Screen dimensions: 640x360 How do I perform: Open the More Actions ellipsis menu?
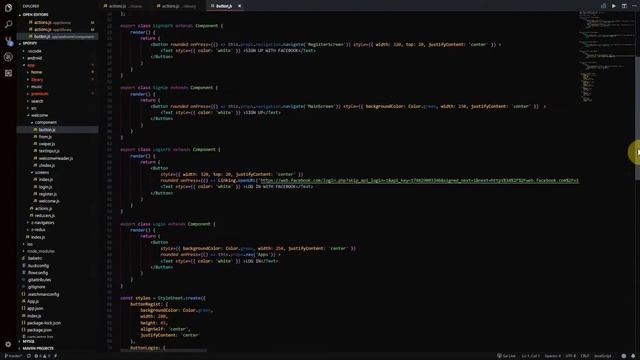pos(634,6)
